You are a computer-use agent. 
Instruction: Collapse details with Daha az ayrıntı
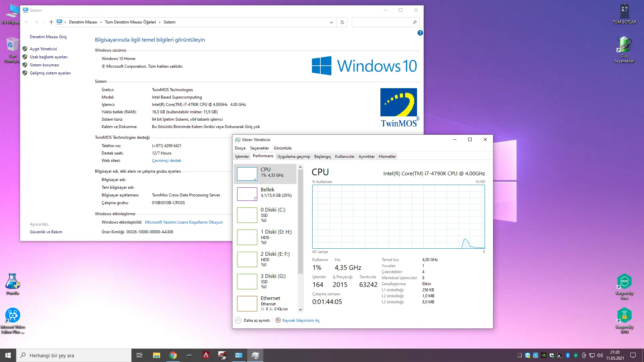click(253, 320)
